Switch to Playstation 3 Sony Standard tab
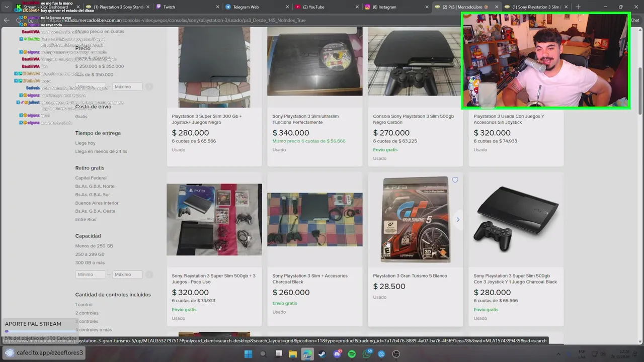Image resolution: width=644 pixels, height=362 pixels. (x=116, y=7)
